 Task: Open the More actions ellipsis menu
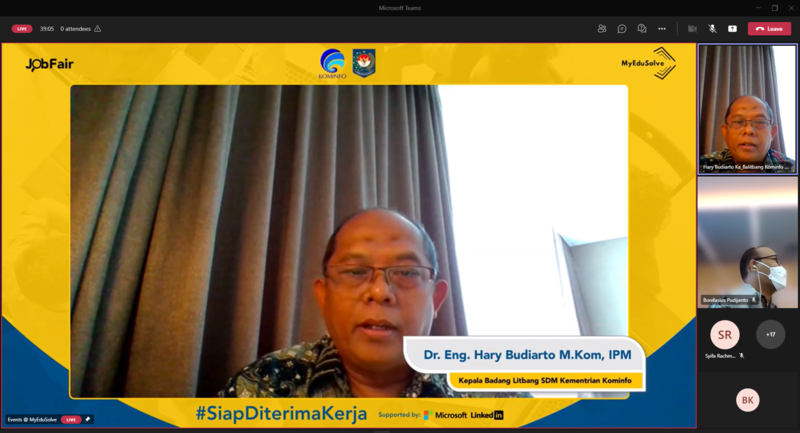pyautogui.click(x=662, y=29)
